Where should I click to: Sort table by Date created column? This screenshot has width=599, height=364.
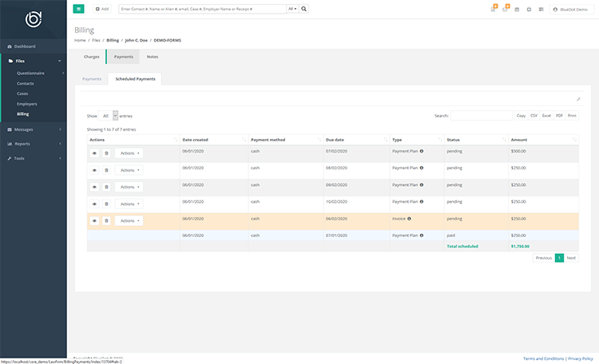tap(214, 140)
